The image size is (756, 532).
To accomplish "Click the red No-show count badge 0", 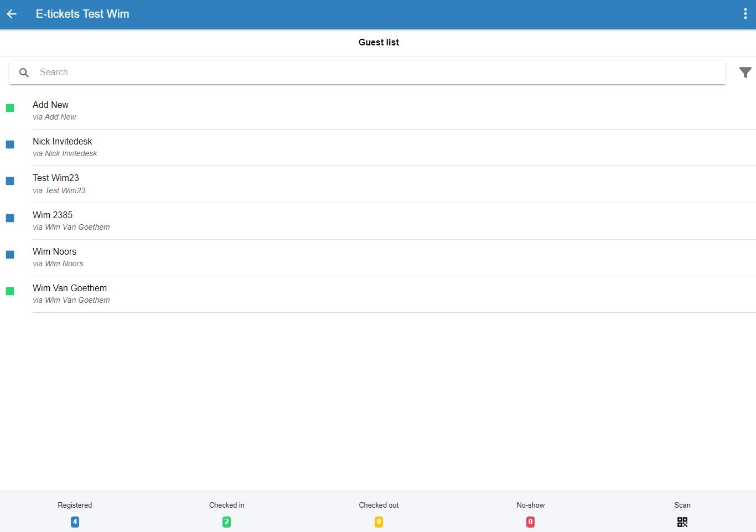I will (530, 522).
